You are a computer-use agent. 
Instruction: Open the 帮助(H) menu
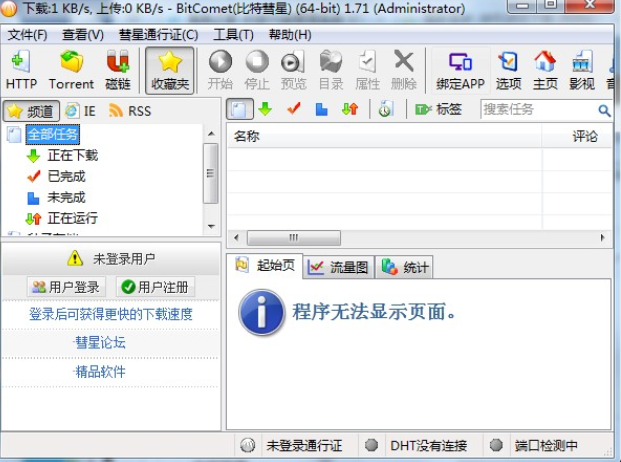(290, 35)
